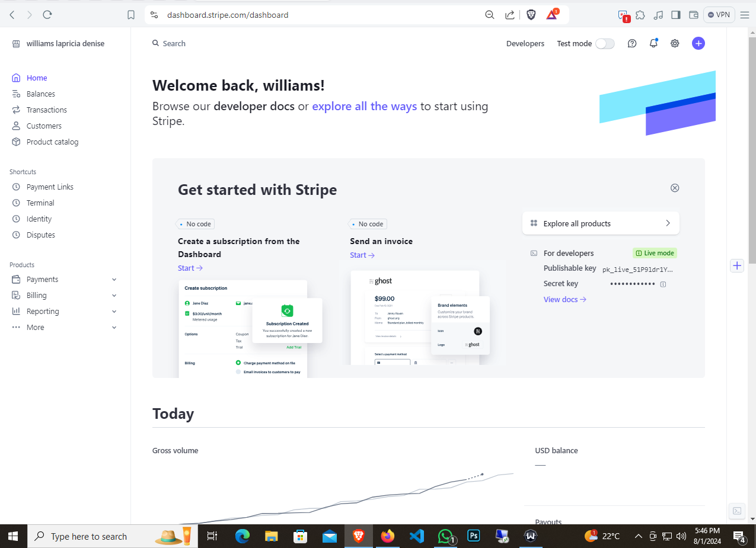
Task: Open Brave Shields lion icon
Action: pos(531,15)
